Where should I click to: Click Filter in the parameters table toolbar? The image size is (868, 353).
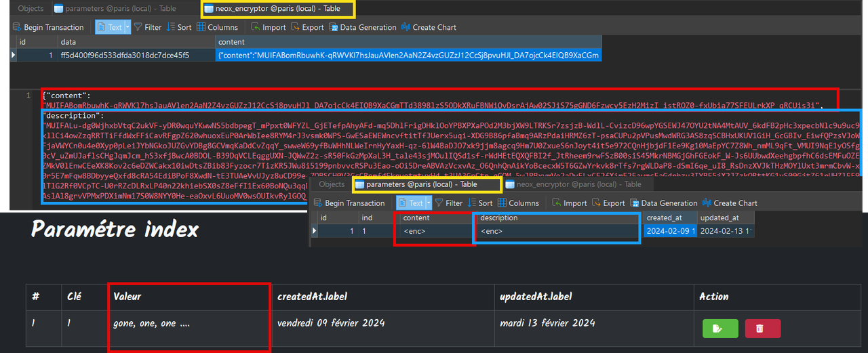click(448, 203)
